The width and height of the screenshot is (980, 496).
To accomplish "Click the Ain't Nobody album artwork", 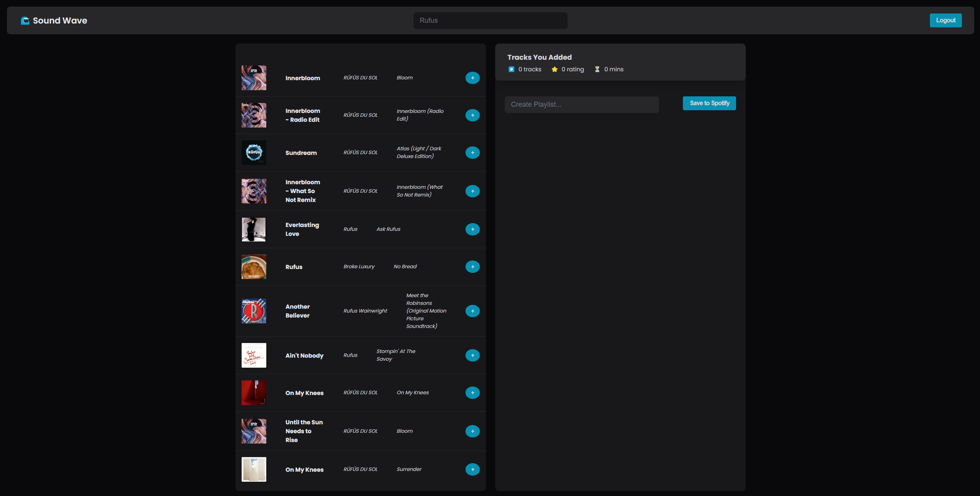I will point(254,355).
